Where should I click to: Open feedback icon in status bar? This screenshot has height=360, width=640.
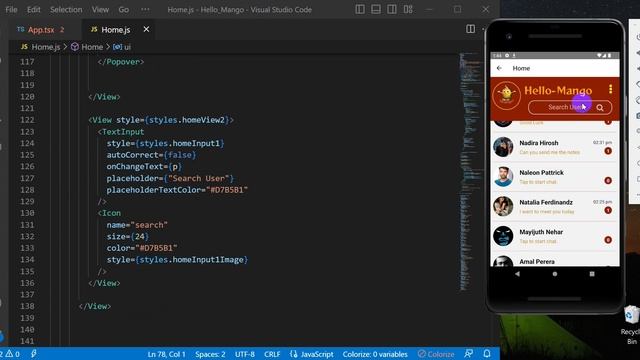(x=469, y=354)
